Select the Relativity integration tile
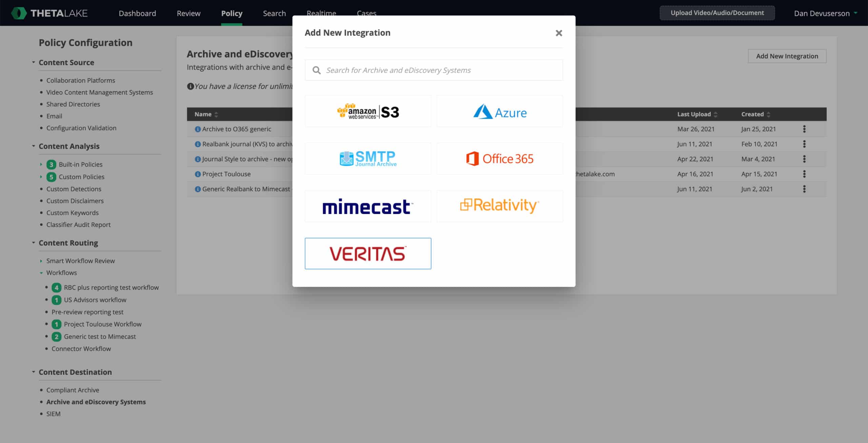Screen dimensions: 868x443 [500, 206]
